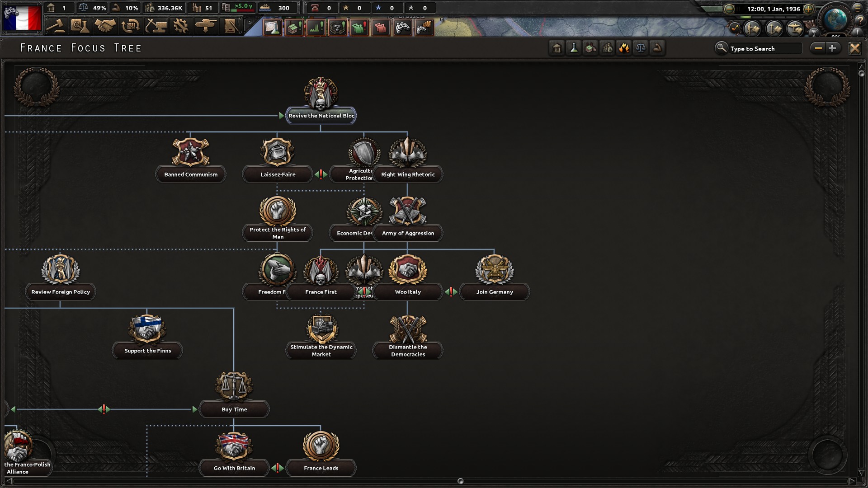The width and height of the screenshot is (868, 488).
Task: Toggle the manpower soldiers focus filter
Action: [x=607, y=48]
